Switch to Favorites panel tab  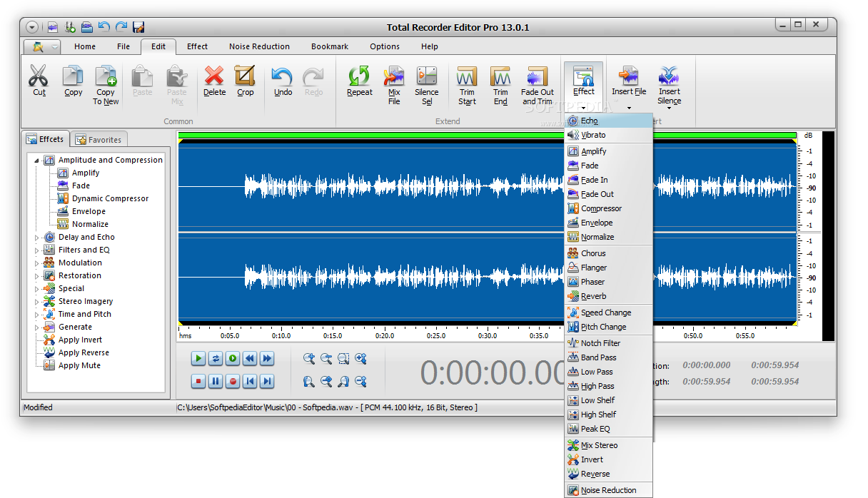coord(99,140)
